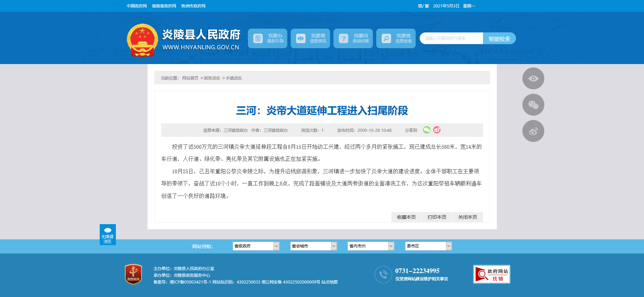
Task: Expand the 省级政府 dropdown
Action: tap(256, 246)
